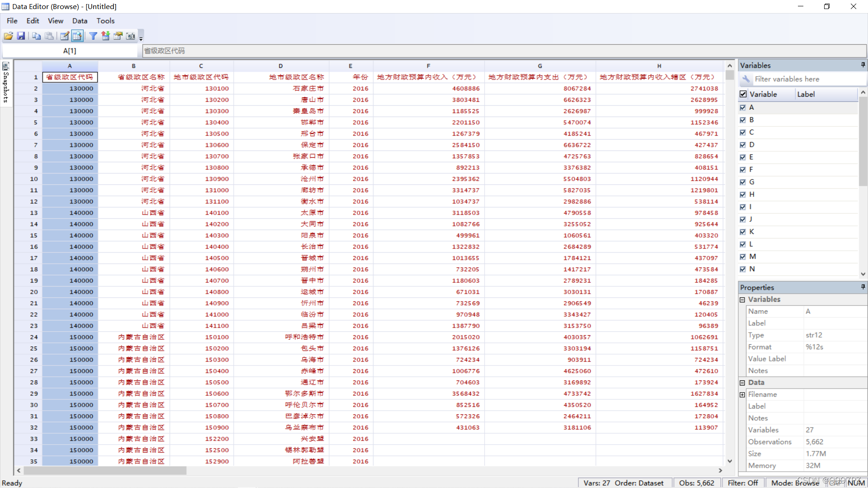
Task: Click the Type property value str12
Action: tap(814, 335)
